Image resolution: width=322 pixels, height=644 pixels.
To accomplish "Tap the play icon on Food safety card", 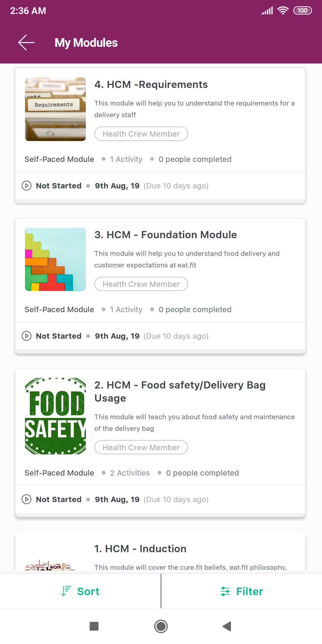I will click(27, 499).
